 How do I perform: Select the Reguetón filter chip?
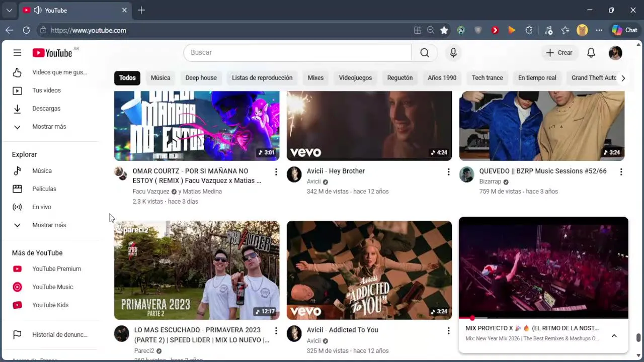click(400, 78)
